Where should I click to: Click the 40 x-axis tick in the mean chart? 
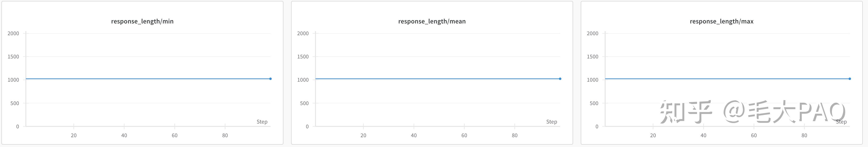[414, 135]
